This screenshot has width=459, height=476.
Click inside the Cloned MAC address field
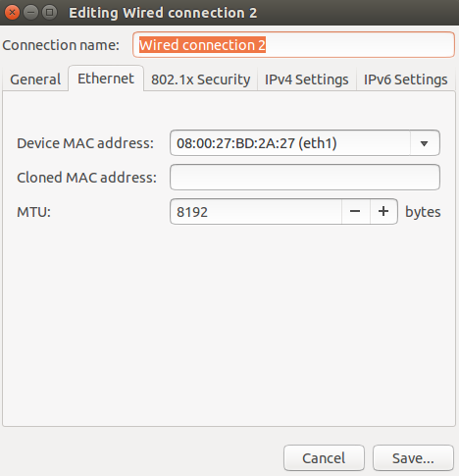(305, 178)
